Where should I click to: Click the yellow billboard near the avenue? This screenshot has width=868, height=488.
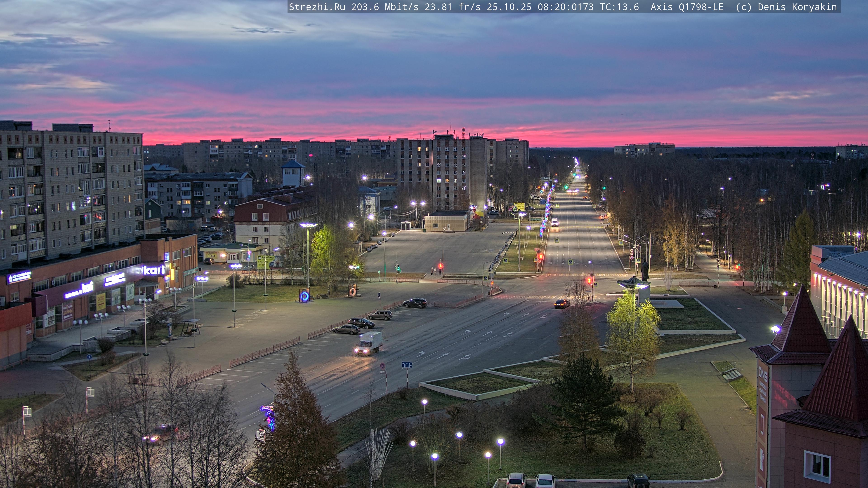[519, 206]
